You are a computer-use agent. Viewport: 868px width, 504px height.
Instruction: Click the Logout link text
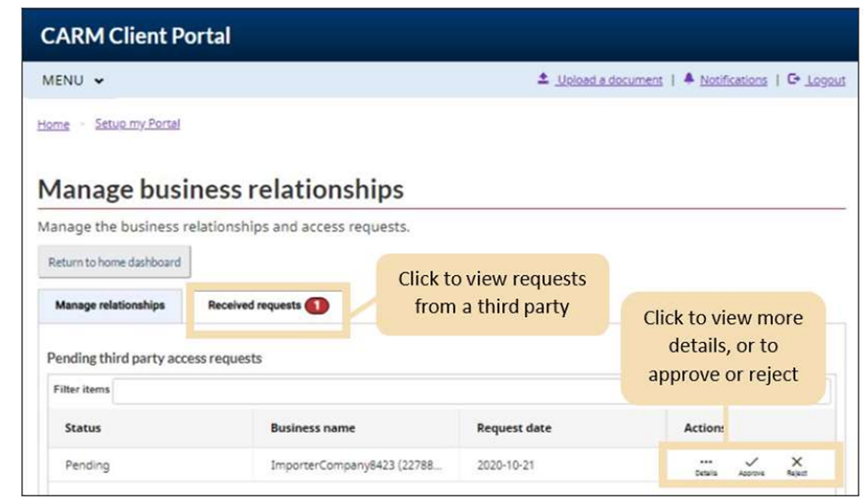[825, 80]
